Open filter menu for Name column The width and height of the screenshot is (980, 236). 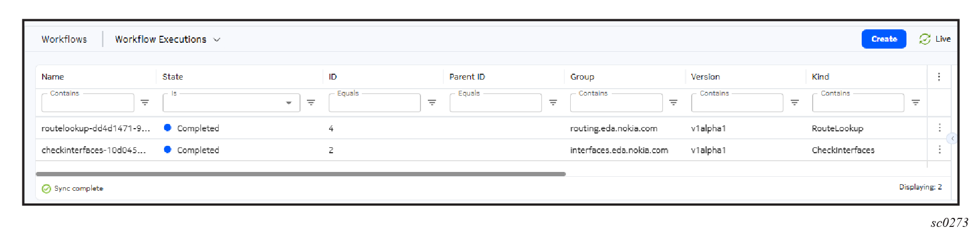(x=144, y=103)
